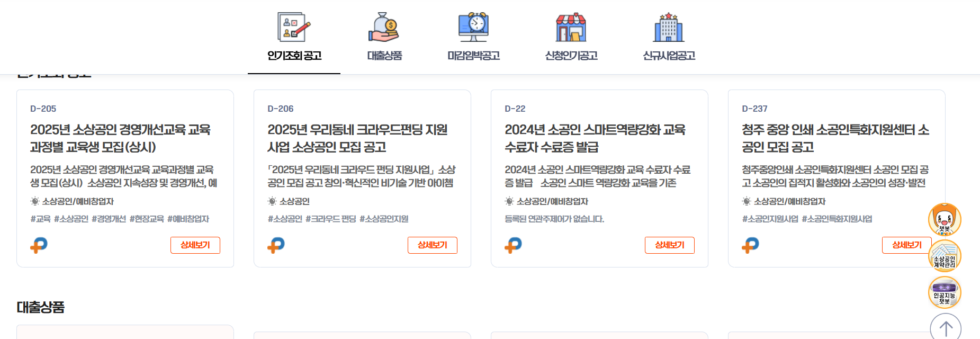
Task: Click the target-audience icon in the D-206 card
Action: tap(272, 201)
